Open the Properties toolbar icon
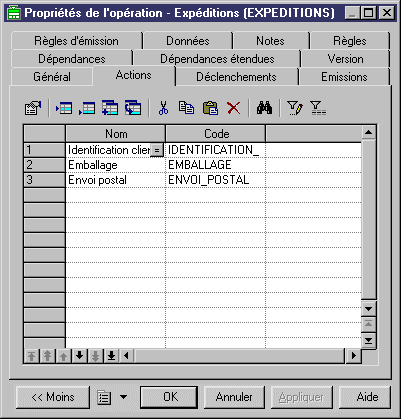This screenshot has width=401, height=419. 33,108
